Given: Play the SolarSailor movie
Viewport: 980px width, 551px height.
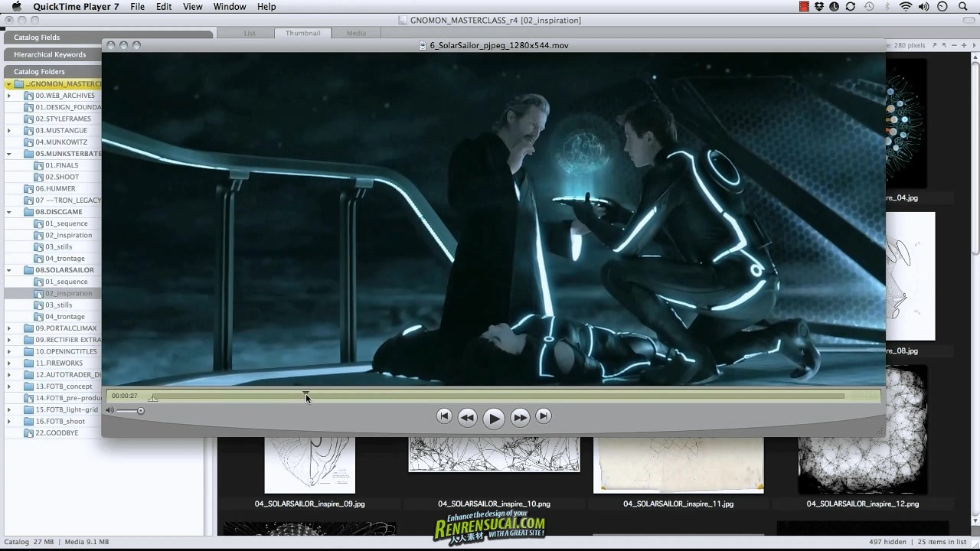Looking at the screenshot, I should [494, 418].
